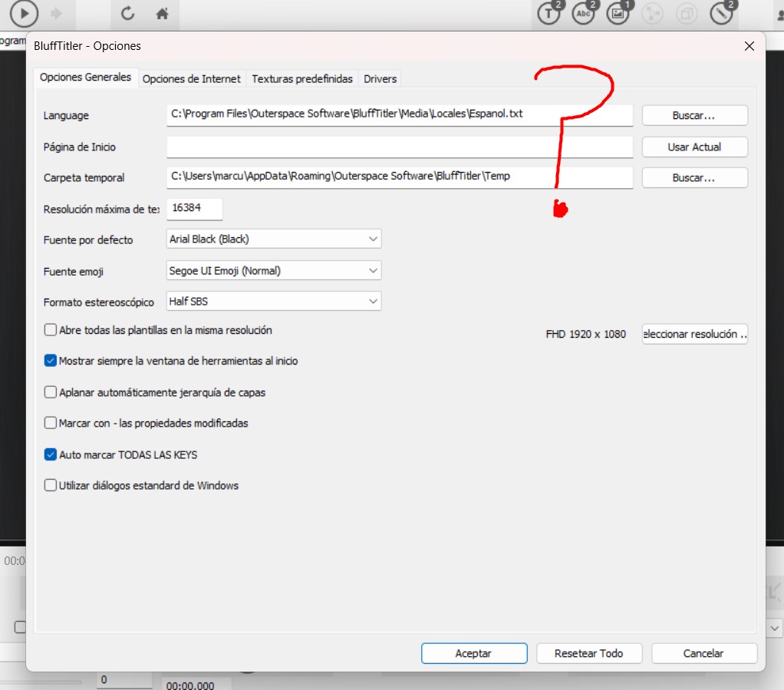Uncheck Mostrar siempre la ventana de herramientas
Screen dimensions: 784x690
coord(50,361)
